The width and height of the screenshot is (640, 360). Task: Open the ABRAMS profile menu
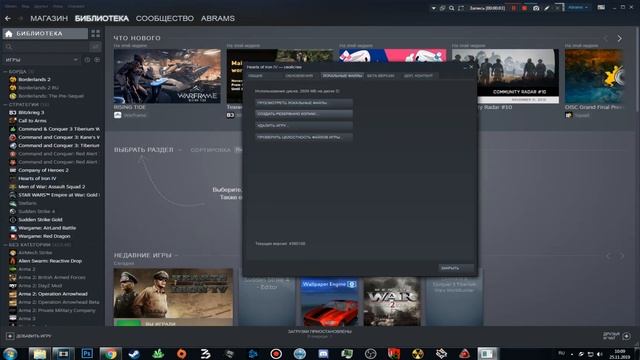click(218, 18)
